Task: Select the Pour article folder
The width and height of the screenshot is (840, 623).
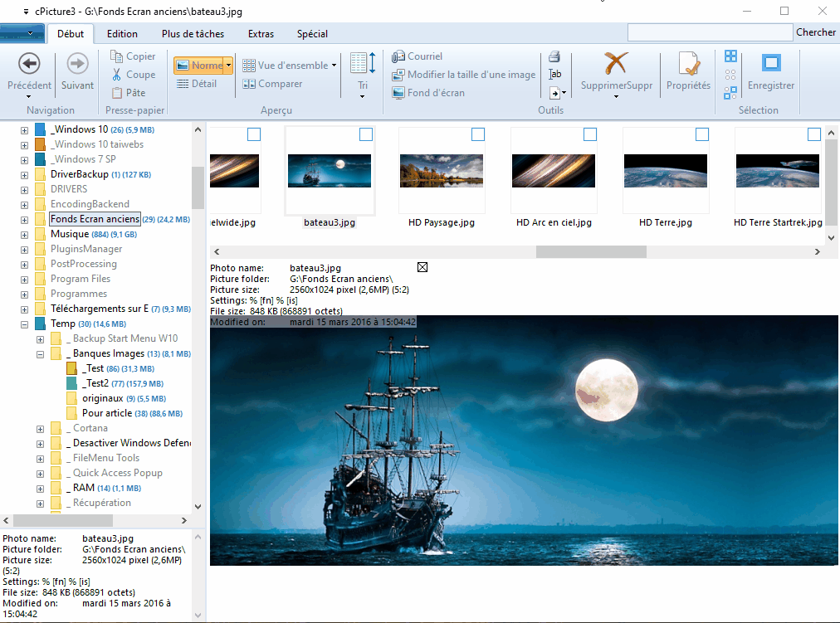Action: pyautogui.click(x=107, y=413)
